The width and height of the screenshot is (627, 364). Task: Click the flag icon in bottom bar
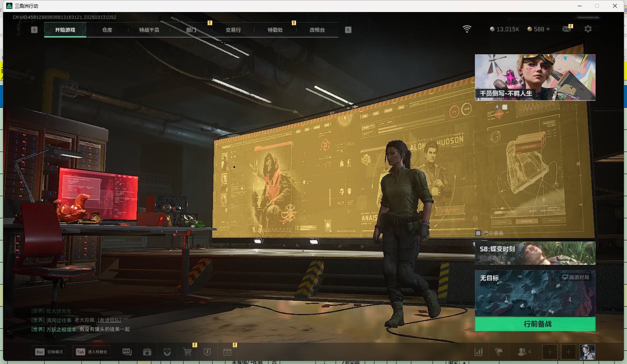click(x=499, y=352)
